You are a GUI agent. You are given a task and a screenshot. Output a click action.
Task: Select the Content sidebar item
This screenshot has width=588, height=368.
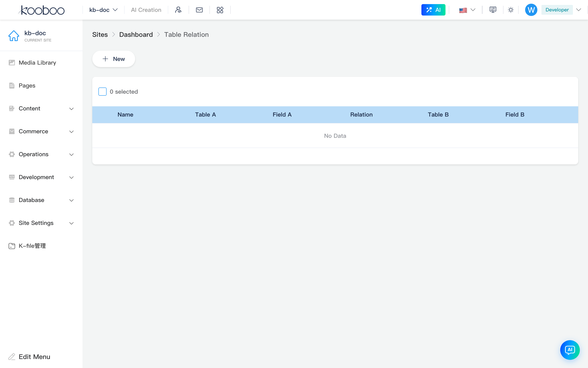pyautogui.click(x=41, y=108)
